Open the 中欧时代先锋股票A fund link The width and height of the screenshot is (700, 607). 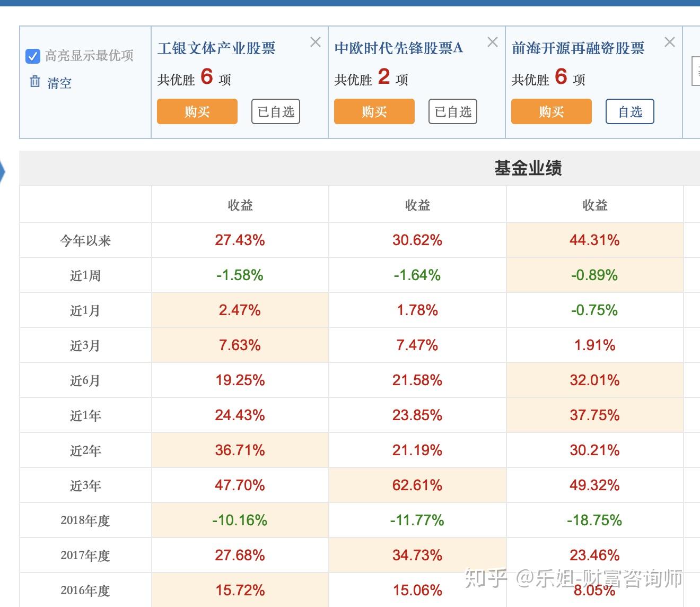click(399, 48)
